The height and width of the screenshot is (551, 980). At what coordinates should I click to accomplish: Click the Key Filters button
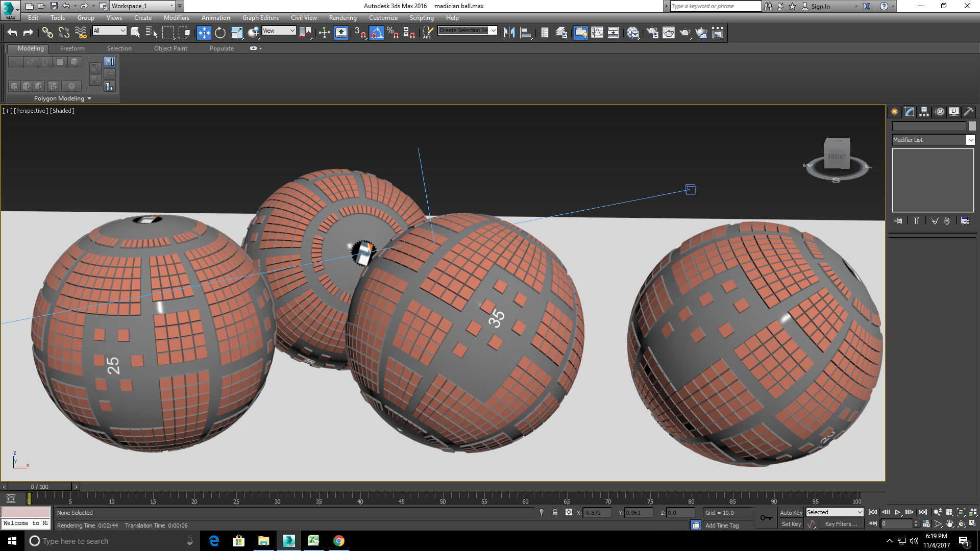841,524
